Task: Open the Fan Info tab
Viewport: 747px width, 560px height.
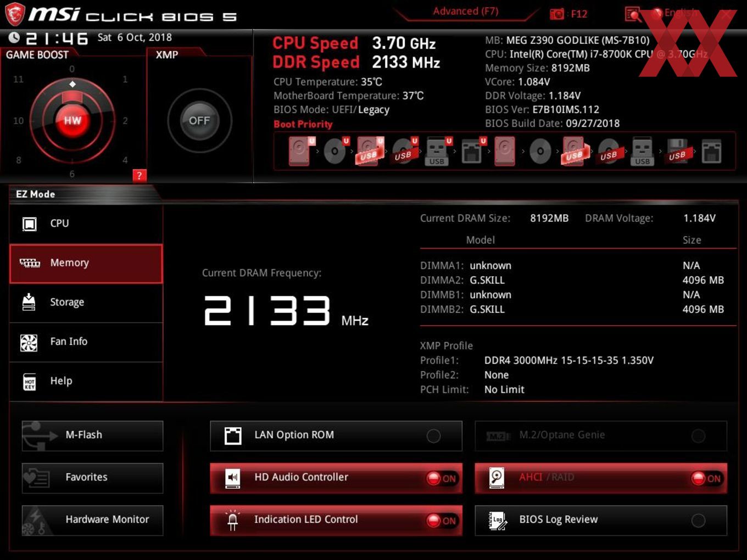Action: tap(86, 342)
